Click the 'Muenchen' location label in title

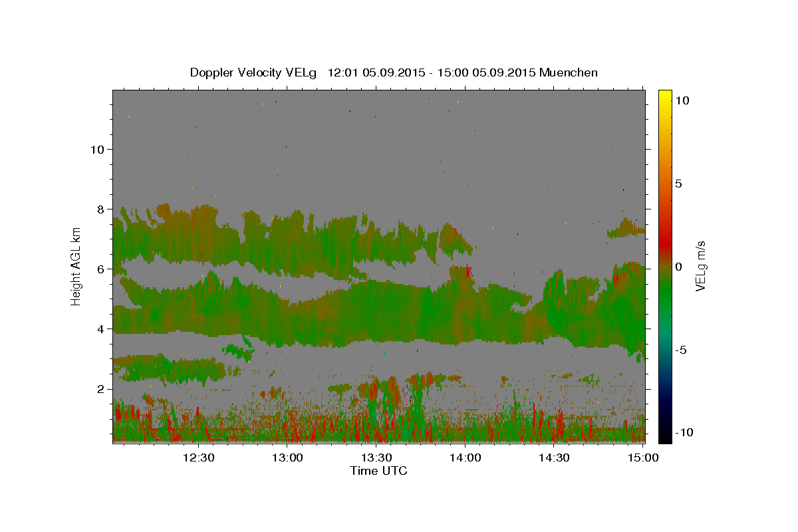[x=569, y=72]
